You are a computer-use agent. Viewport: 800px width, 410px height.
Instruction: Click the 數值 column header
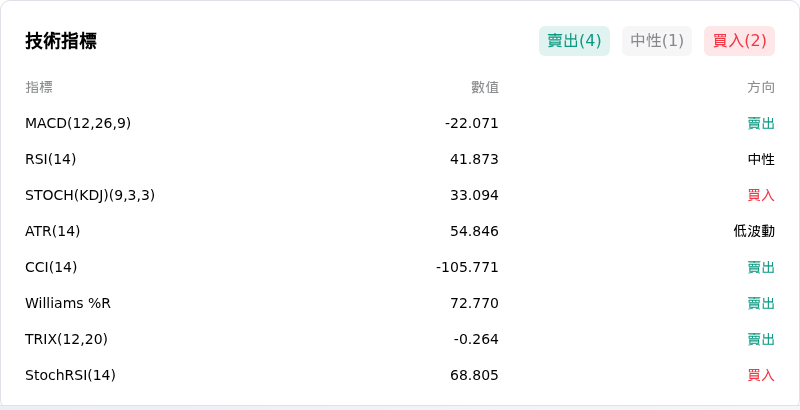(x=485, y=87)
